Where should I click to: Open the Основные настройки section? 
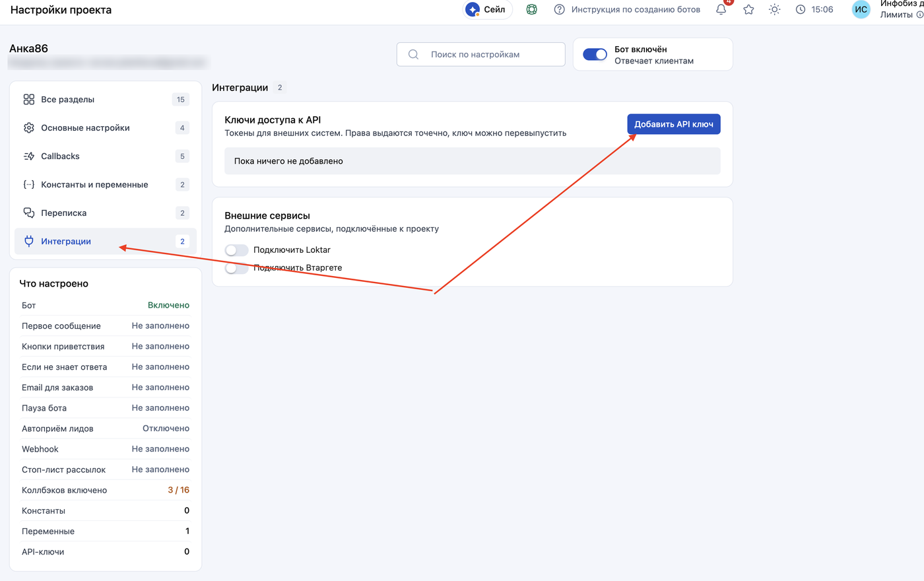tap(106, 127)
